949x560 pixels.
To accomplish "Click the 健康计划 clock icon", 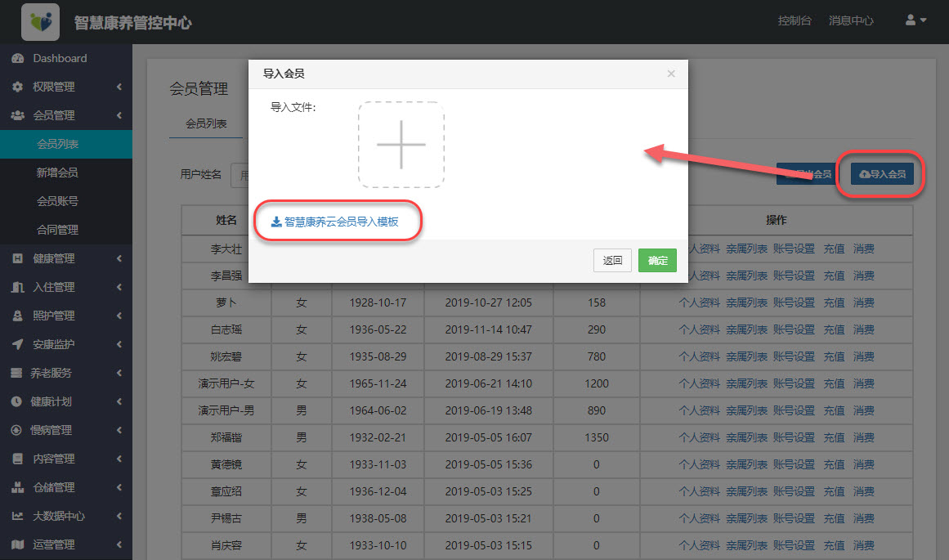I will pyautogui.click(x=17, y=402).
